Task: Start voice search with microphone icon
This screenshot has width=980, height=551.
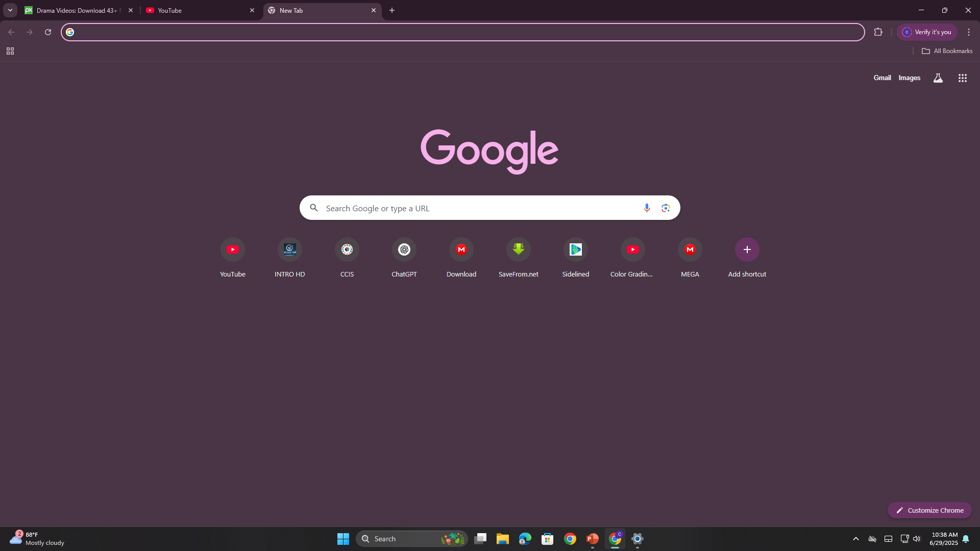Action: [x=647, y=208]
